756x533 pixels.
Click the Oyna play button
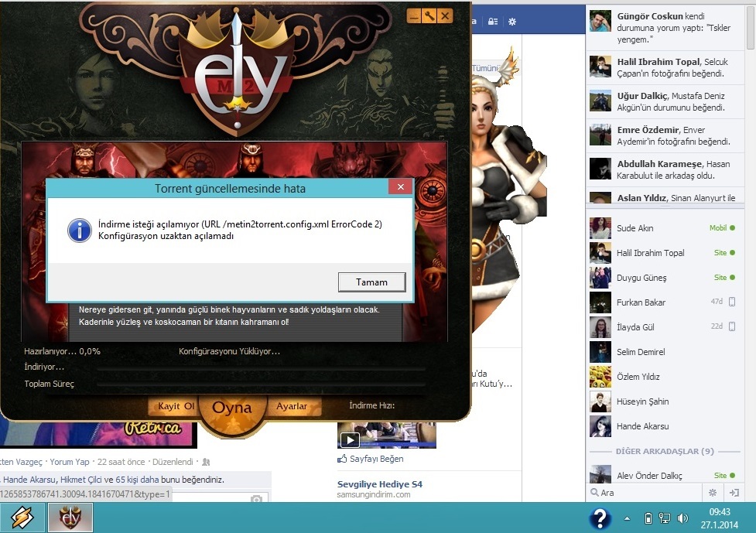coord(232,408)
